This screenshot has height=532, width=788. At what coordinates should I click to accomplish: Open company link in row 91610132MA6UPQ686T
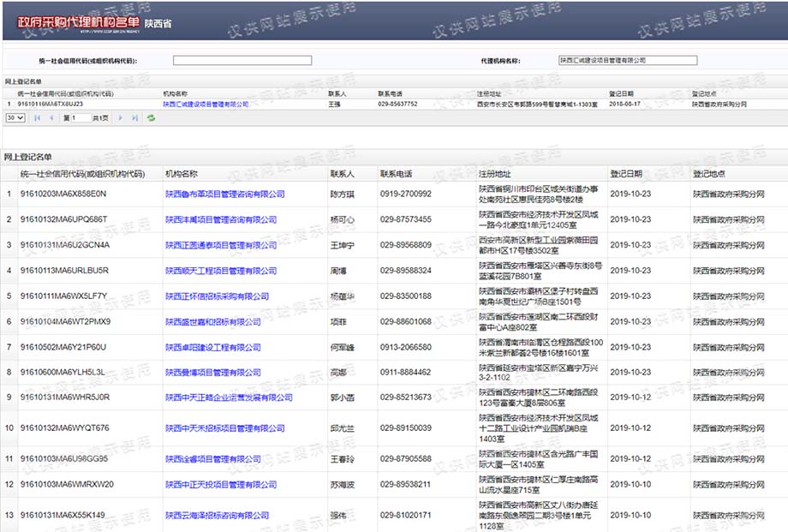(221, 219)
